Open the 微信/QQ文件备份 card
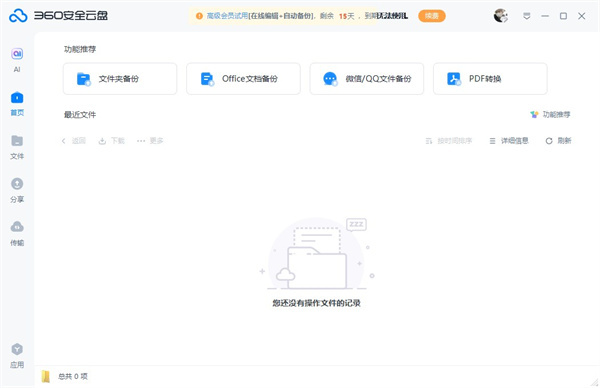The image size is (600, 388). (x=367, y=79)
